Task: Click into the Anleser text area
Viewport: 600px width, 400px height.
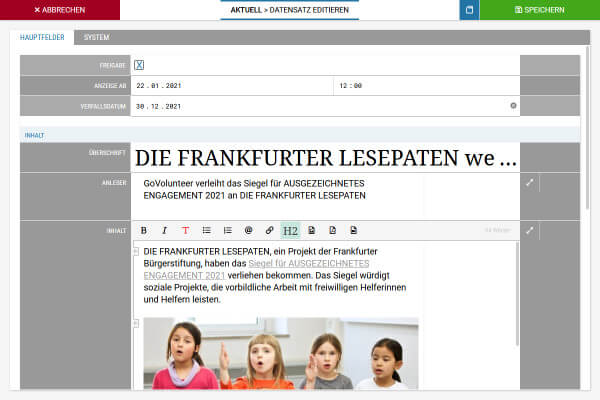Action: pyautogui.click(x=325, y=196)
